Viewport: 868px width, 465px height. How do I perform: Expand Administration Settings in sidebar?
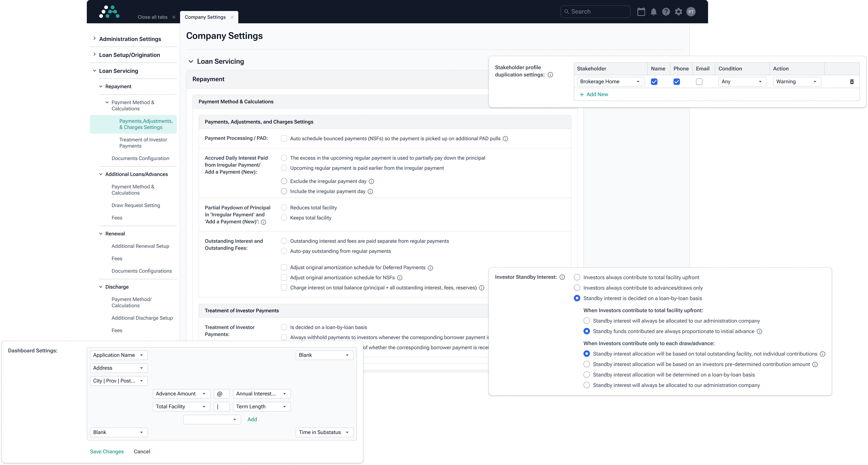(x=130, y=39)
